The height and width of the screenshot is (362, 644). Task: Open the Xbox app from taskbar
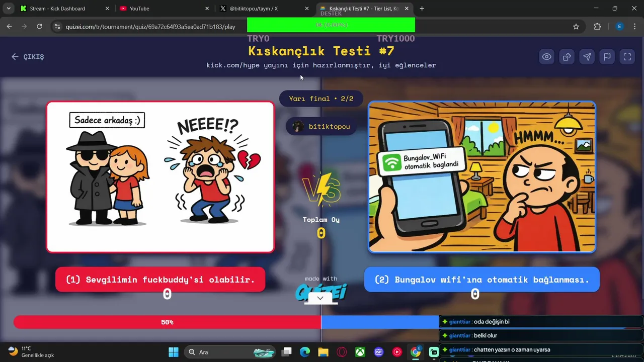(360, 352)
